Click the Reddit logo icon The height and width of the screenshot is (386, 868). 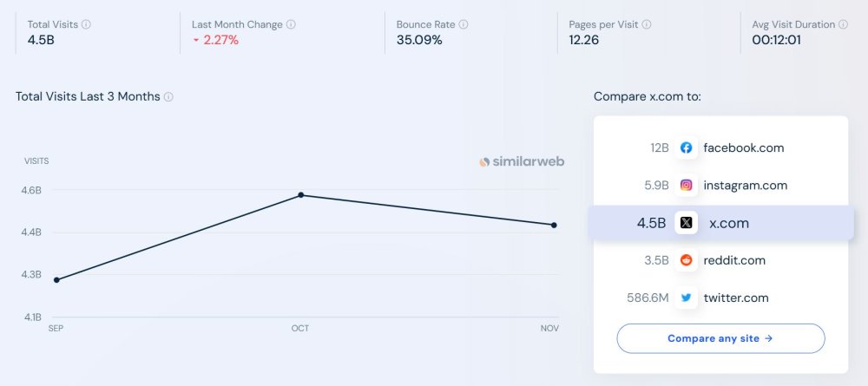tap(687, 260)
